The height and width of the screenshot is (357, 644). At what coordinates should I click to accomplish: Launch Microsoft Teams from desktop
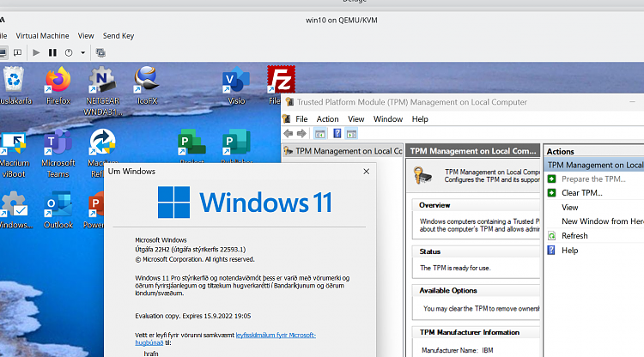[58, 154]
